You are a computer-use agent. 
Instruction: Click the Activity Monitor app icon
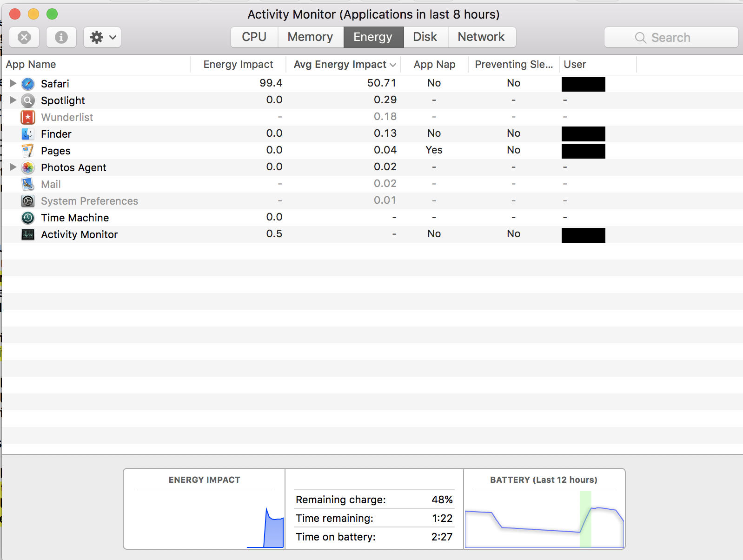pyautogui.click(x=28, y=234)
